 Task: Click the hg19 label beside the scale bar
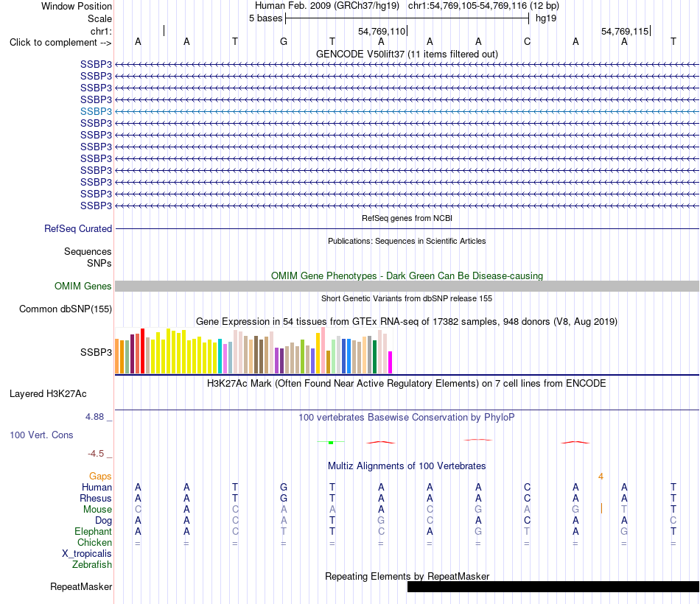tap(546, 18)
